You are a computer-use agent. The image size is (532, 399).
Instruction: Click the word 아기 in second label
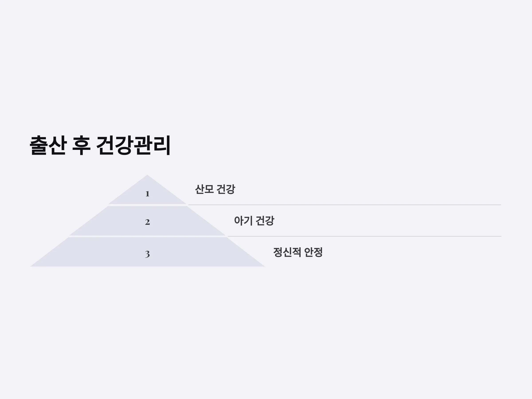point(243,221)
